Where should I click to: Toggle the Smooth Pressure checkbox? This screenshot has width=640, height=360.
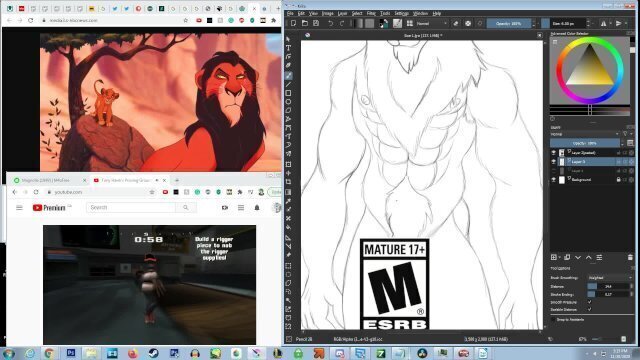click(x=589, y=302)
